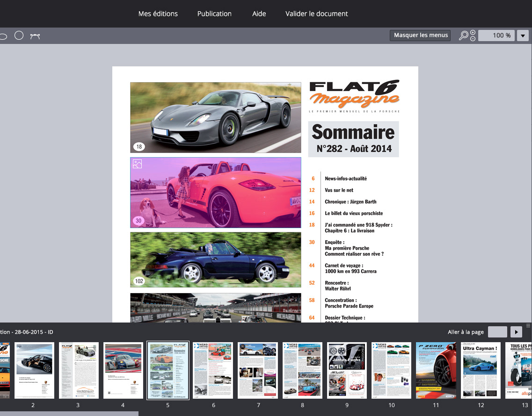
Task: Select page 2 thumbnail
Action: 34,370
